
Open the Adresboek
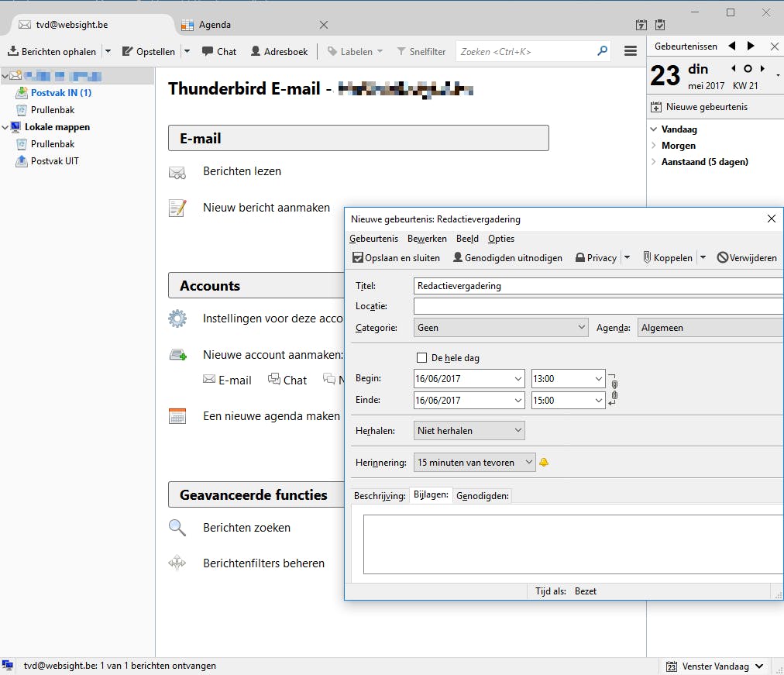coord(279,51)
